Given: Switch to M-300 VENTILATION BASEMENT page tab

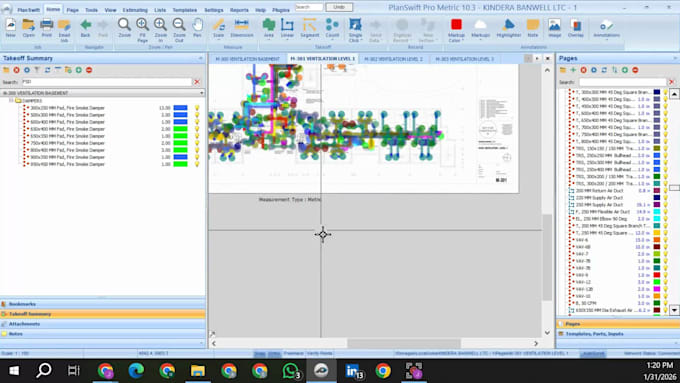Looking at the screenshot, I should pos(247,59).
